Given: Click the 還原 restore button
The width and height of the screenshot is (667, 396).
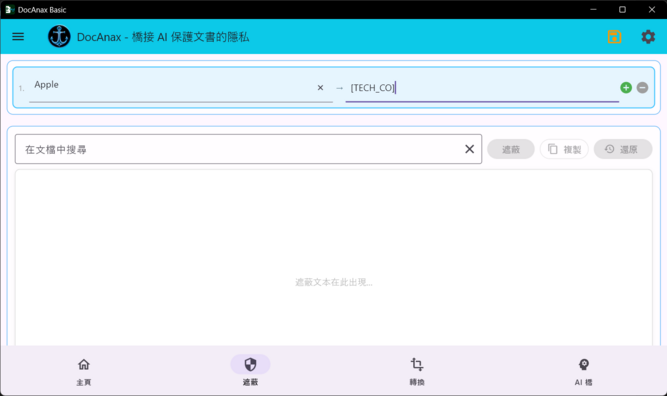Looking at the screenshot, I should coord(623,149).
